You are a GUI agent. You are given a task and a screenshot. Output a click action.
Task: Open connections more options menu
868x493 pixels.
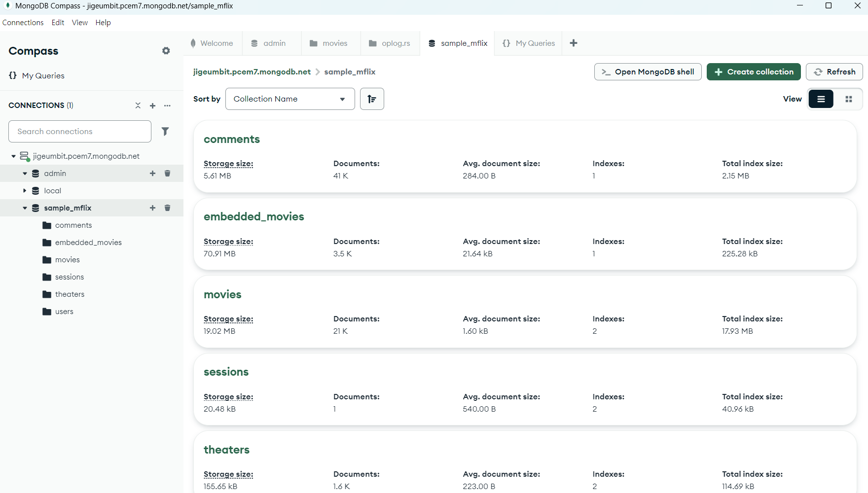(x=168, y=106)
